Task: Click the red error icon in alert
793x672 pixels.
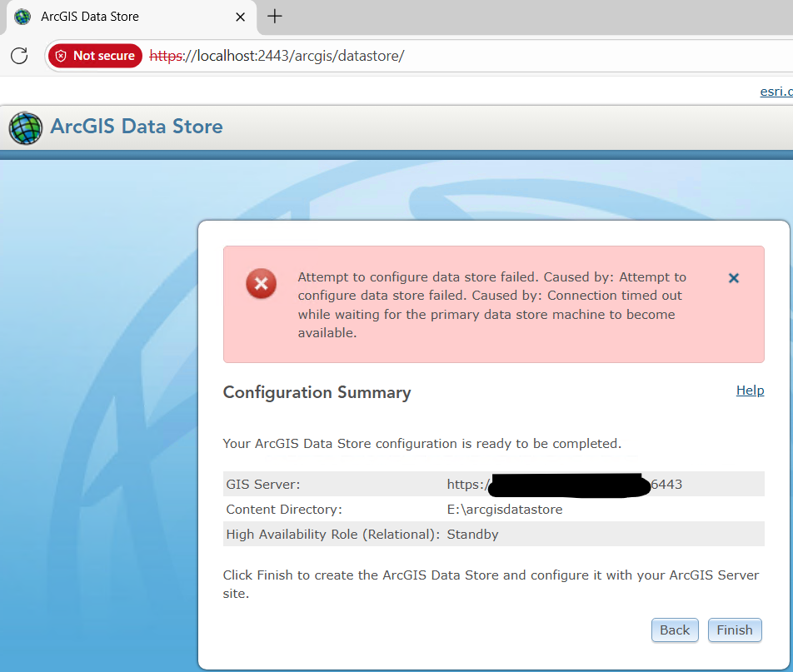Action: 261,284
